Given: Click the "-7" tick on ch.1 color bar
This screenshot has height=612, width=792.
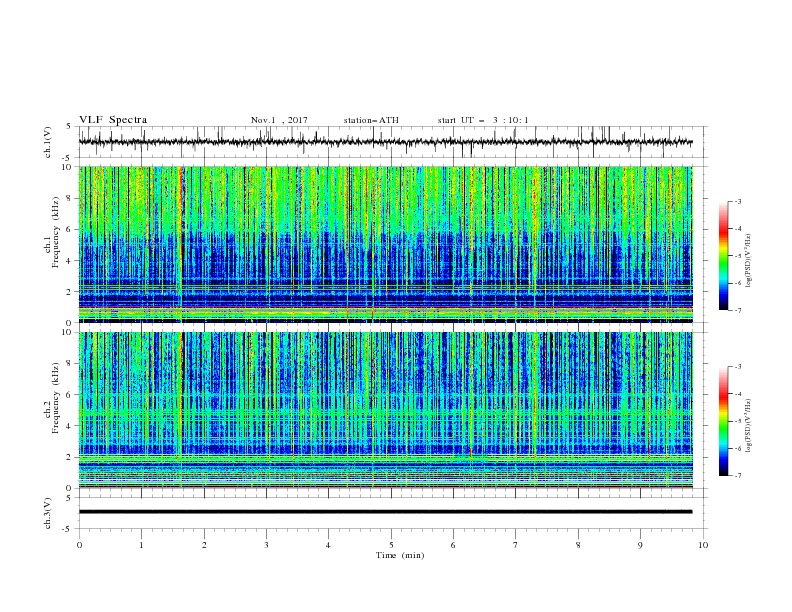Looking at the screenshot, I should (738, 310).
